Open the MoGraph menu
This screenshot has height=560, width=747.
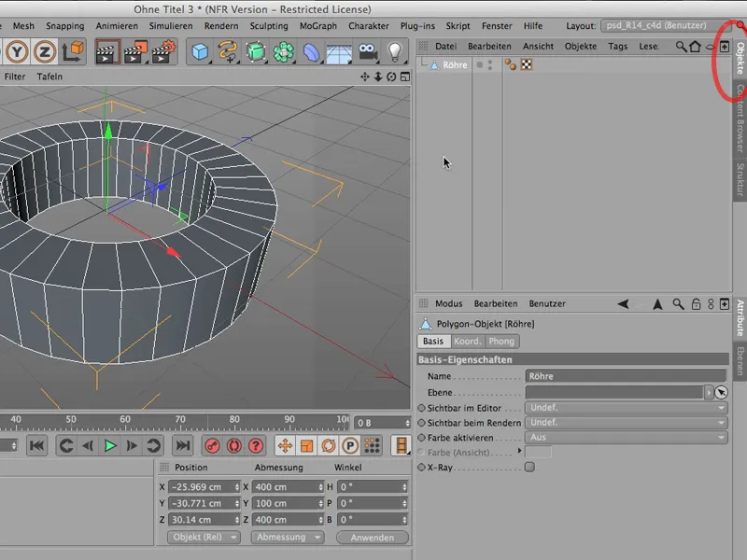pyautogui.click(x=318, y=26)
